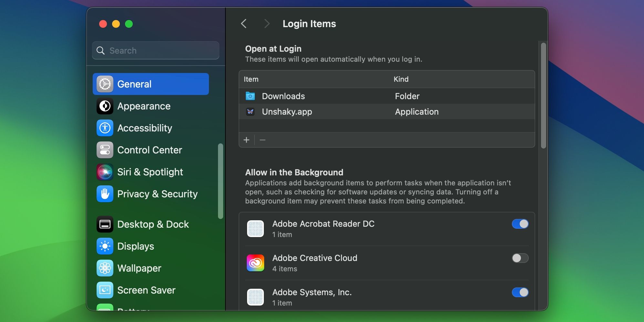Enable Adobe Creative Cloud background item
The width and height of the screenshot is (644, 322).
(x=520, y=258)
